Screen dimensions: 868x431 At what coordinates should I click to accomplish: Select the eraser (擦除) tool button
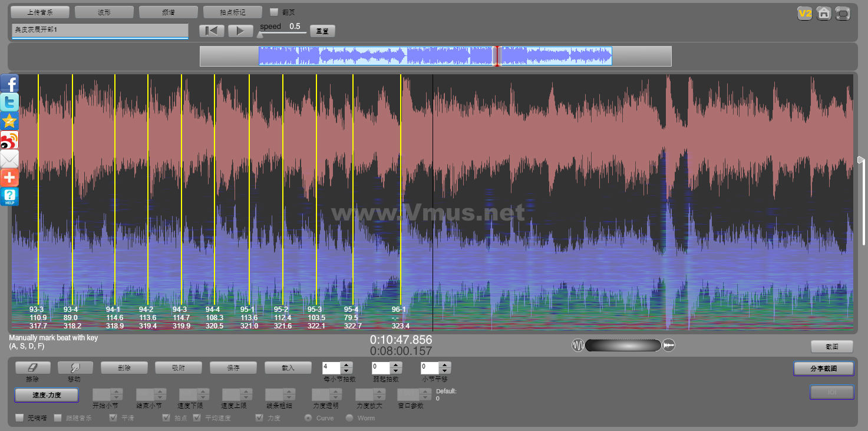(32, 367)
